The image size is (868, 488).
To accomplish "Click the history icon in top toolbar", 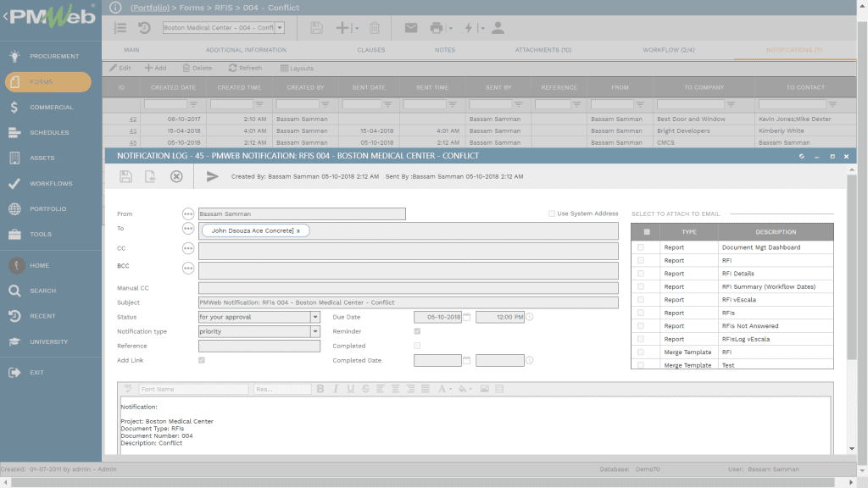I will pos(144,28).
